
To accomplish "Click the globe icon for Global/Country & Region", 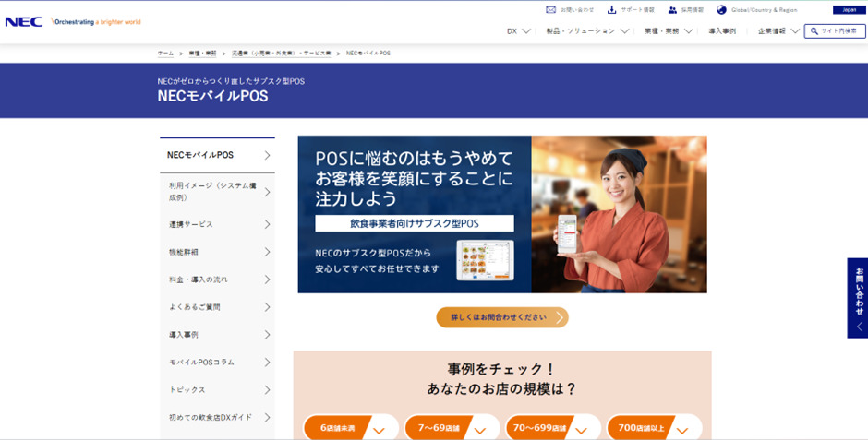I will pyautogui.click(x=721, y=10).
